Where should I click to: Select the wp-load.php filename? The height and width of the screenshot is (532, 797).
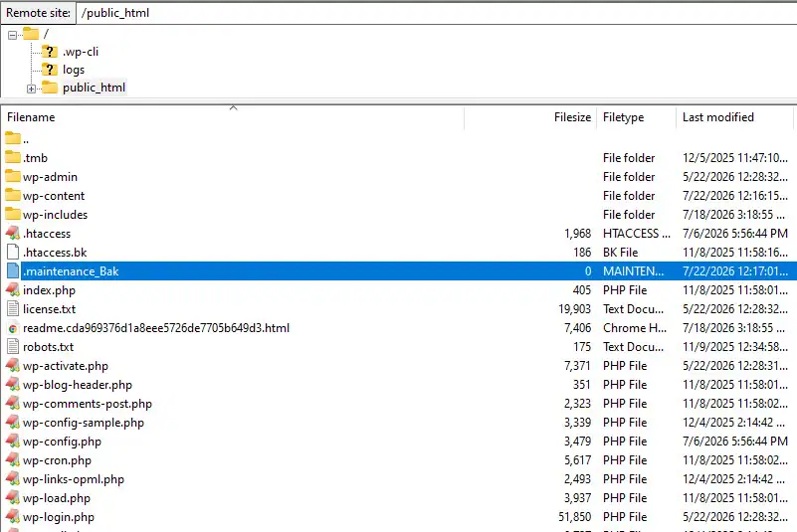pyautogui.click(x=57, y=498)
